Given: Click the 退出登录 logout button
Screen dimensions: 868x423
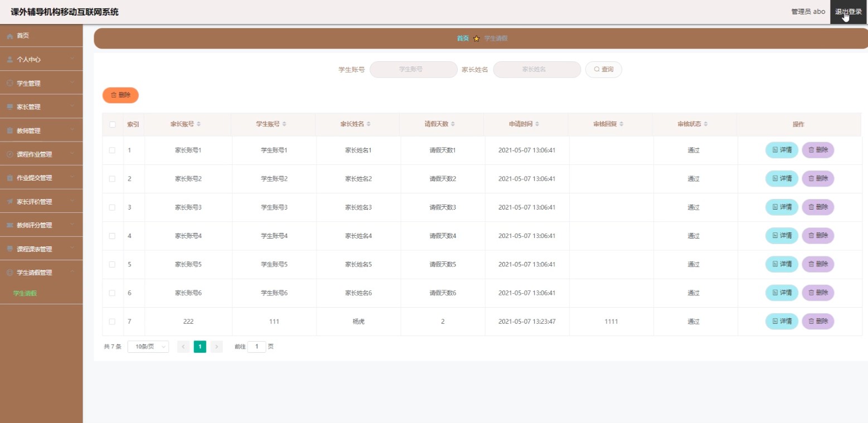Looking at the screenshot, I should click(848, 12).
